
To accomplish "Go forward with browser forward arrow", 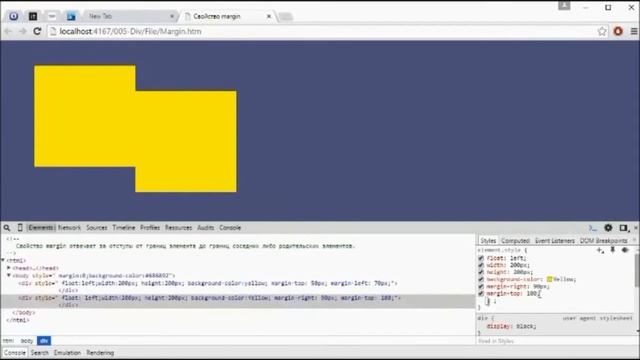I will point(22,31).
